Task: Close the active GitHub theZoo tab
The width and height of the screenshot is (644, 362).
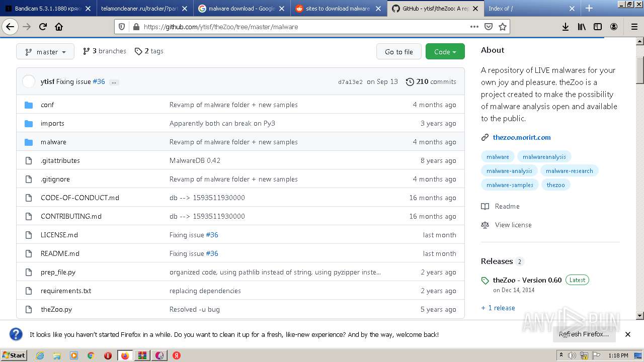Action: point(475,9)
